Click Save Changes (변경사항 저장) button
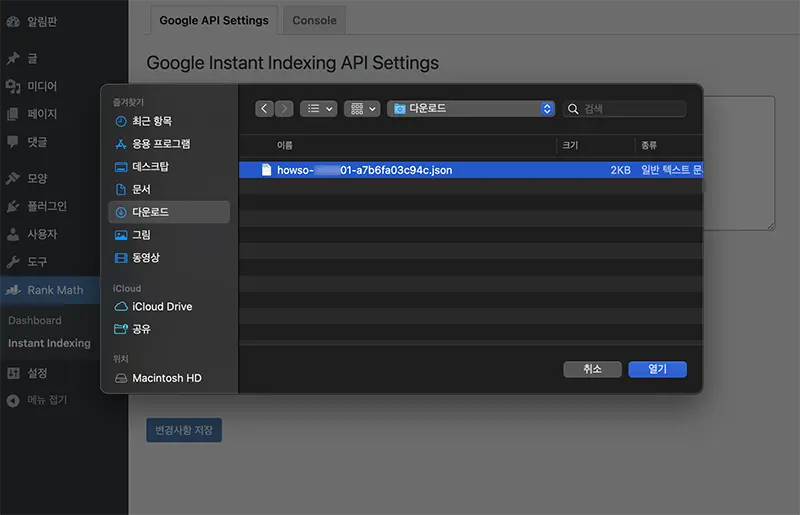 (x=184, y=430)
